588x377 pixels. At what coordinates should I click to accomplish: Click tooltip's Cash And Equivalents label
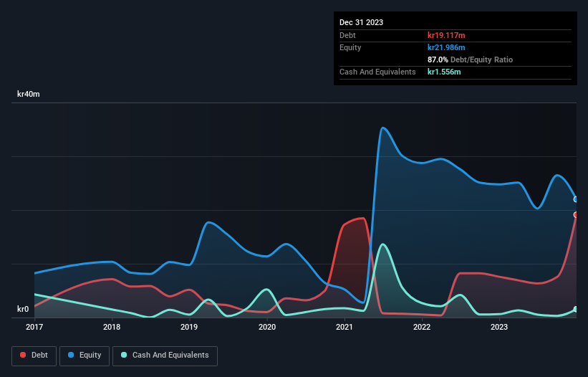pos(377,72)
